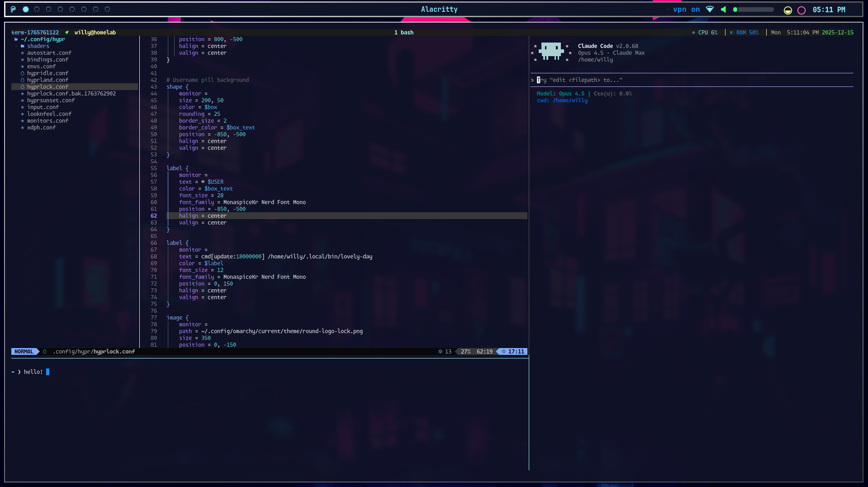This screenshot has width=868, height=487.
Task: Collapse the ~/.config/hypr root folder
Action: (43, 39)
